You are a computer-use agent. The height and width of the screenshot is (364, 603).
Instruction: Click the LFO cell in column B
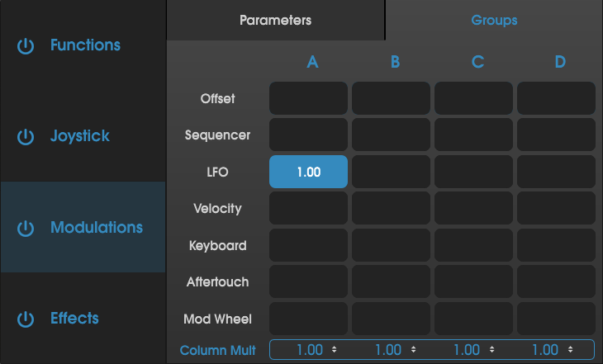(x=391, y=172)
